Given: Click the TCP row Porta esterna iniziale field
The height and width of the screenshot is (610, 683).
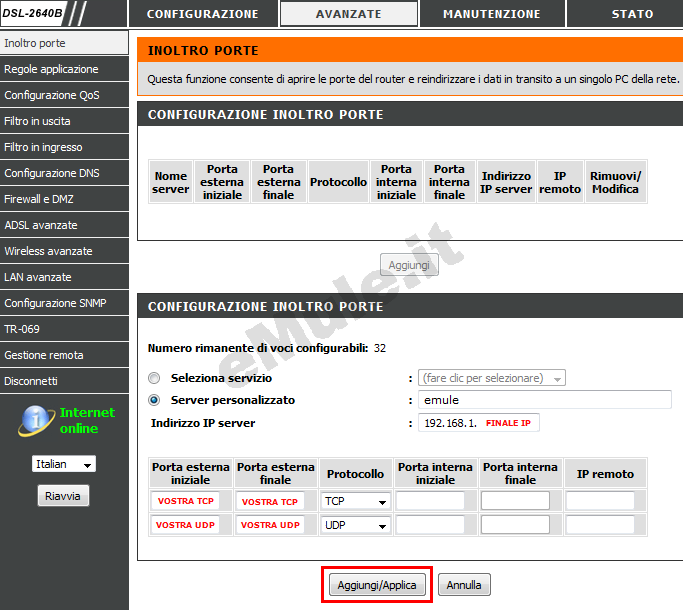Looking at the screenshot, I should coord(186,501).
